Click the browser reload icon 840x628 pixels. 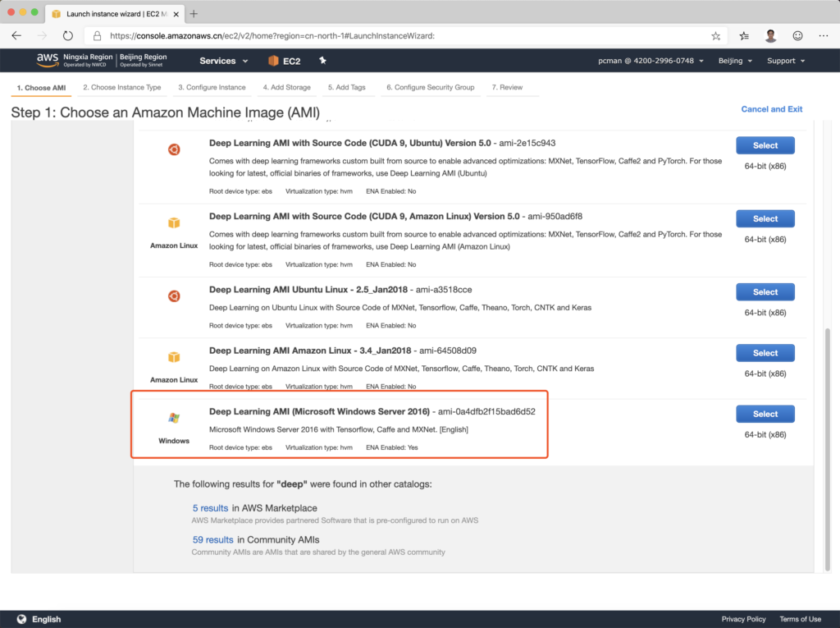[68, 36]
